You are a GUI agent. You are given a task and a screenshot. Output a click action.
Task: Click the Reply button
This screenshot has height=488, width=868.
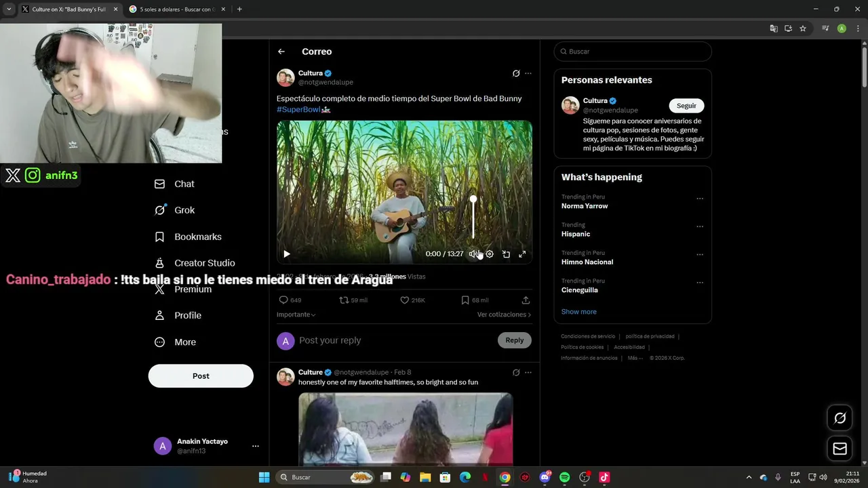[x=515, y=340]
